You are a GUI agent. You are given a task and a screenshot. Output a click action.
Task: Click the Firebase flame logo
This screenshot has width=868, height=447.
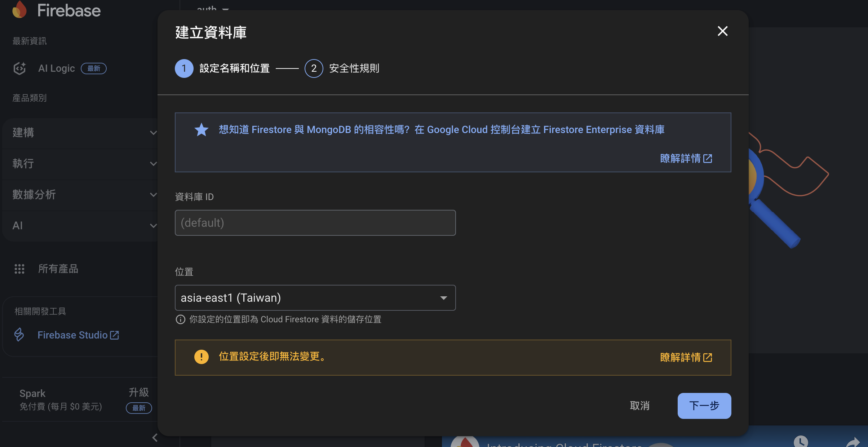19,10
